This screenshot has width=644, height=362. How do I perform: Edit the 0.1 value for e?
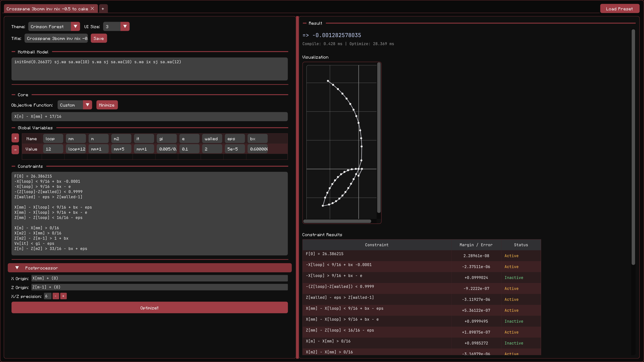pos(189,149)
